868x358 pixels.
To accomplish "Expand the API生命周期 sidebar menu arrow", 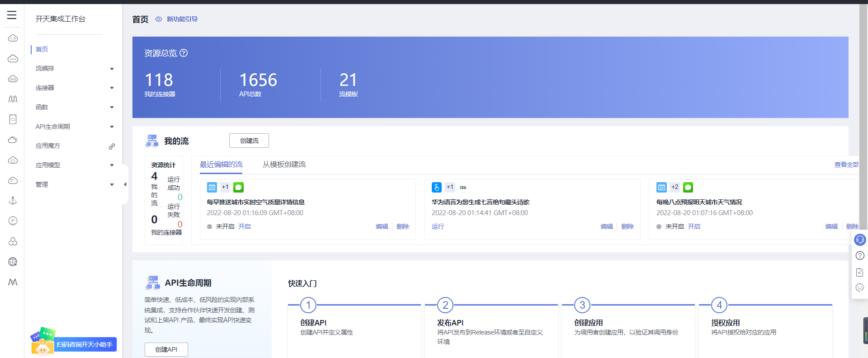I will [x=112, y=127].
